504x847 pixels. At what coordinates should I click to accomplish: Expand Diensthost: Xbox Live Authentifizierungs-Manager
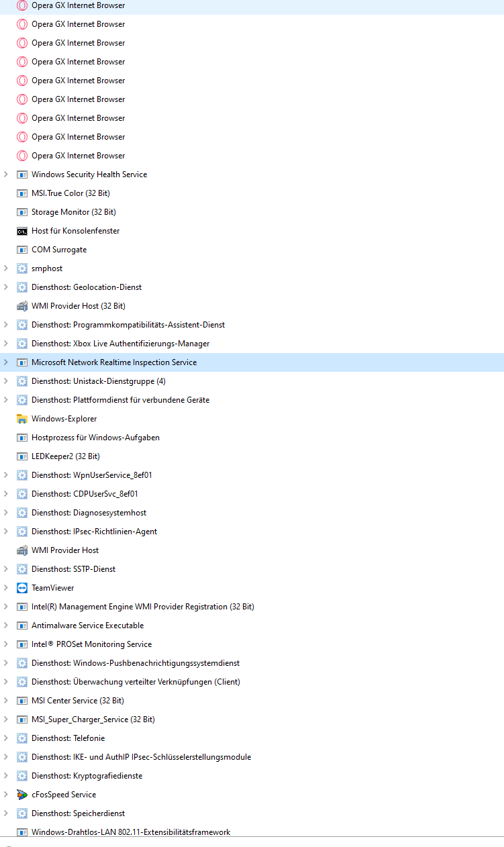coord(6,344)
